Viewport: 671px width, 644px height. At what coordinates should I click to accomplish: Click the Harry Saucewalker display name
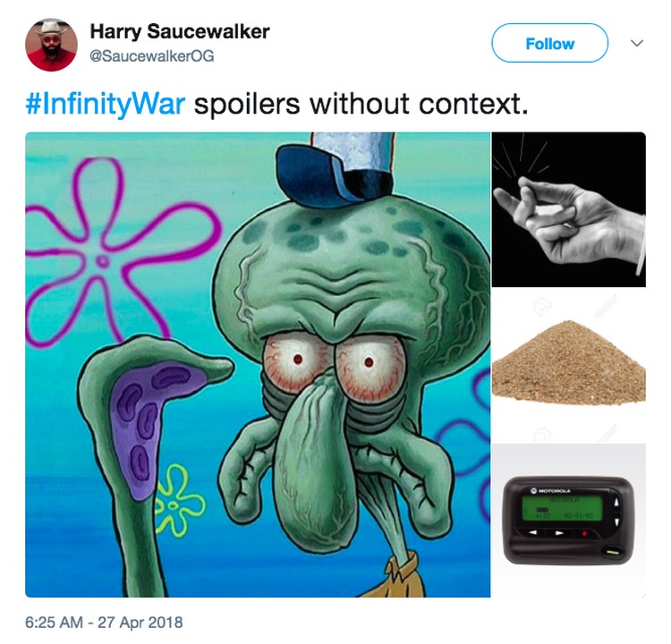click(x=180, y=32)
